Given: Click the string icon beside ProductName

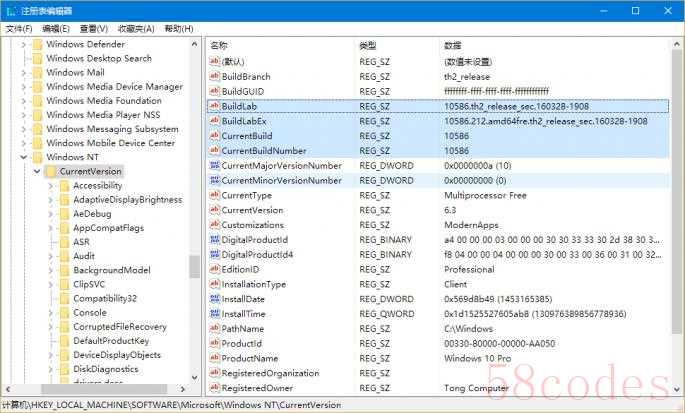Looking at the screenshot, I should click(x=214, y=358).
